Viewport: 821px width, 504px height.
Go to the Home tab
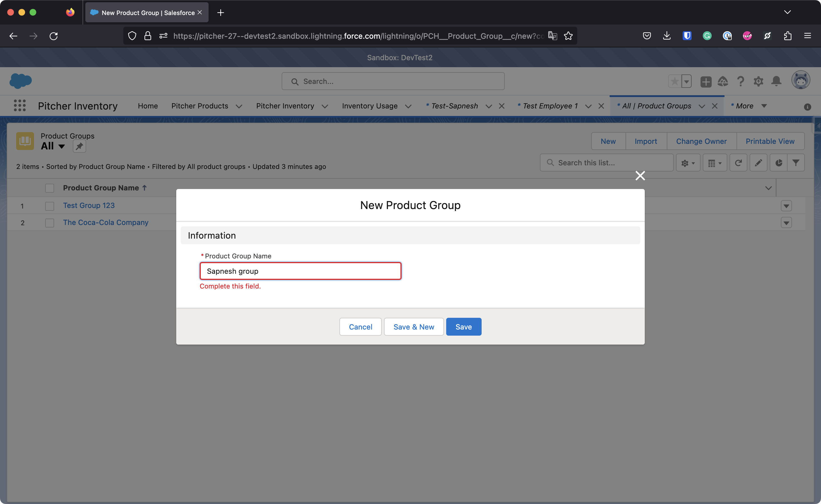click(x=148, y=106)
